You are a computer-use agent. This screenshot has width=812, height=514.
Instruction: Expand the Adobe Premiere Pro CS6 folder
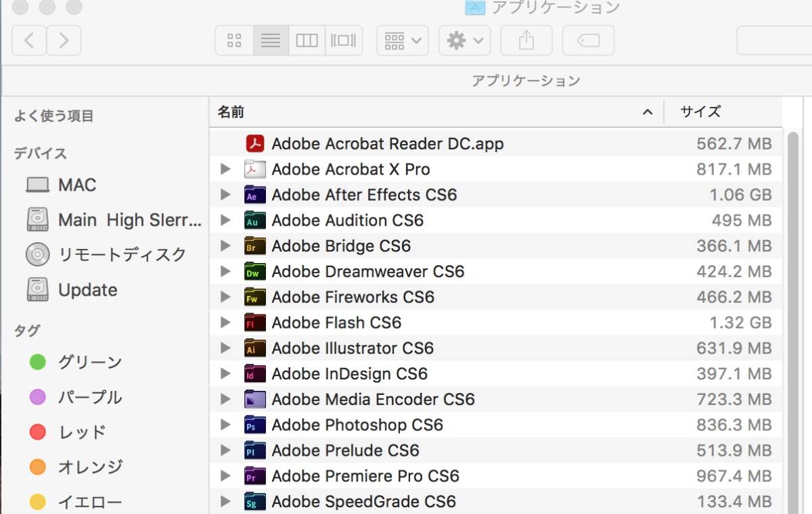pyautogui.click(x=226, y=476)
